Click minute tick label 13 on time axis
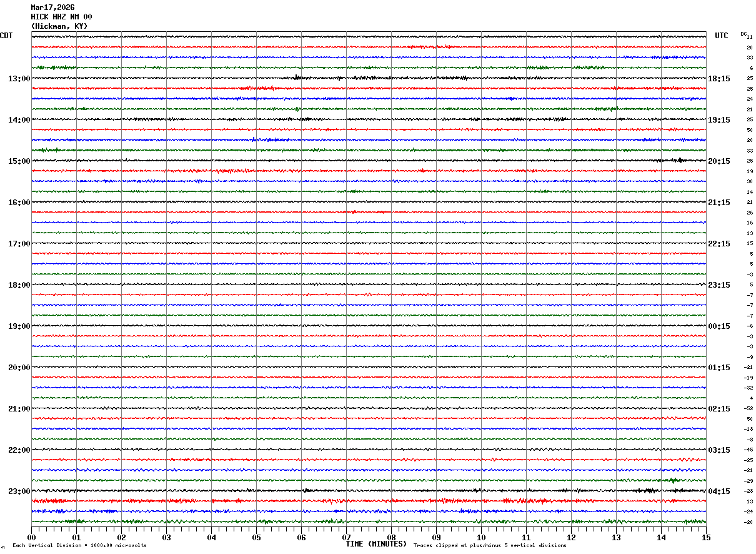This screenshot has width=756, height=554. (616, 538)
